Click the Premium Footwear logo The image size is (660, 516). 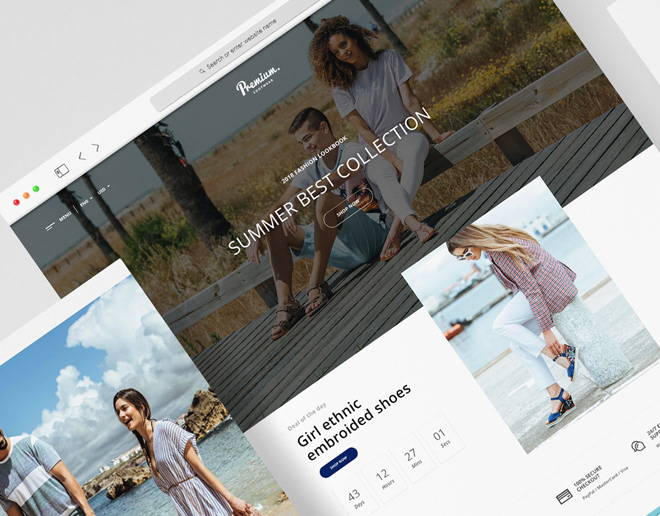pos(257,80)
